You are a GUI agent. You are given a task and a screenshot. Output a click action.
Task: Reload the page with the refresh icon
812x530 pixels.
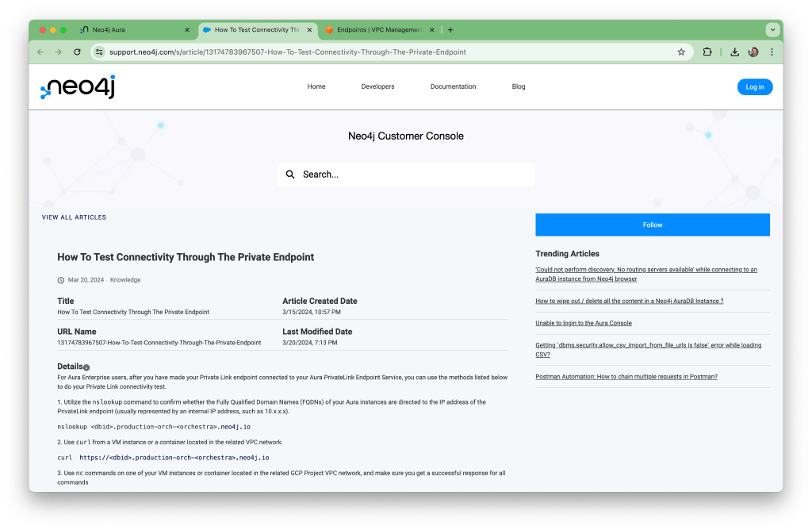coord(76,52)
